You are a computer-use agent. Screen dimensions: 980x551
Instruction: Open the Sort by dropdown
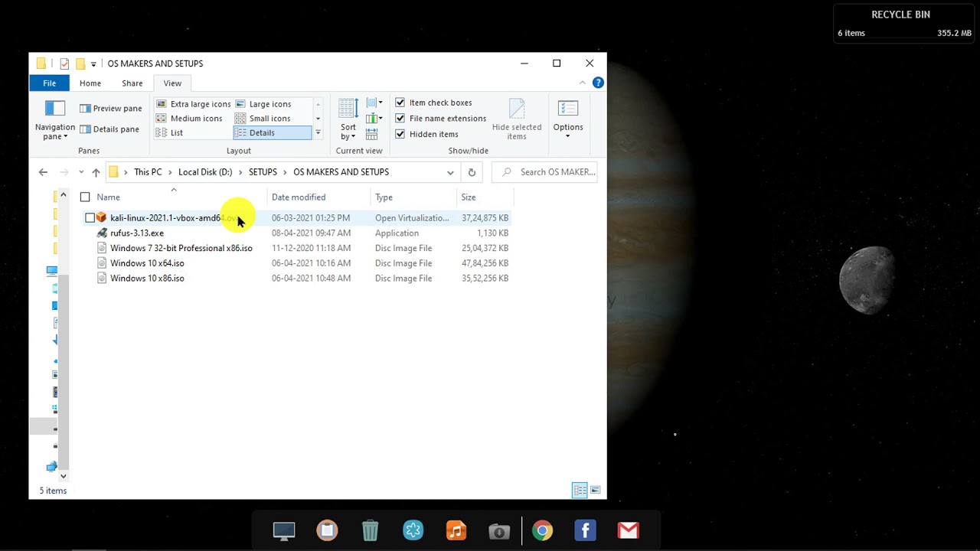click(x=348, y=120)
